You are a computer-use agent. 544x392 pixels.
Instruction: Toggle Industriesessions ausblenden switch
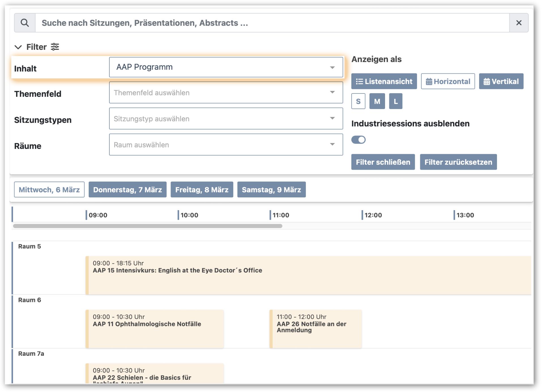click(358, 140)
